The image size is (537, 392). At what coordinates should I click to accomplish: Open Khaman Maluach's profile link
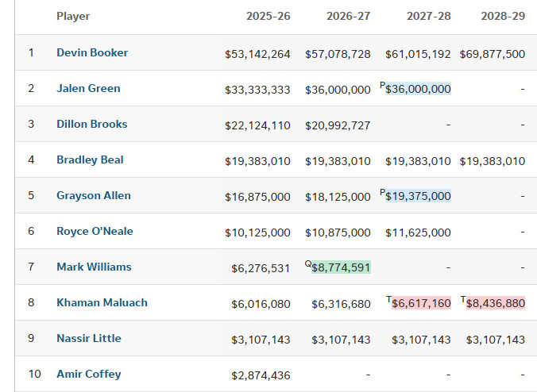tap(102, 302)
